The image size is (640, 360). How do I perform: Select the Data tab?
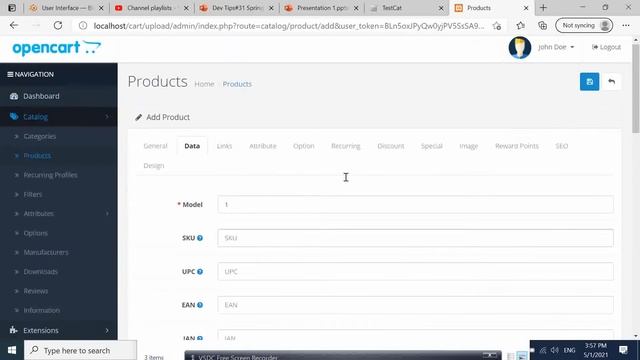click(192, 146)
